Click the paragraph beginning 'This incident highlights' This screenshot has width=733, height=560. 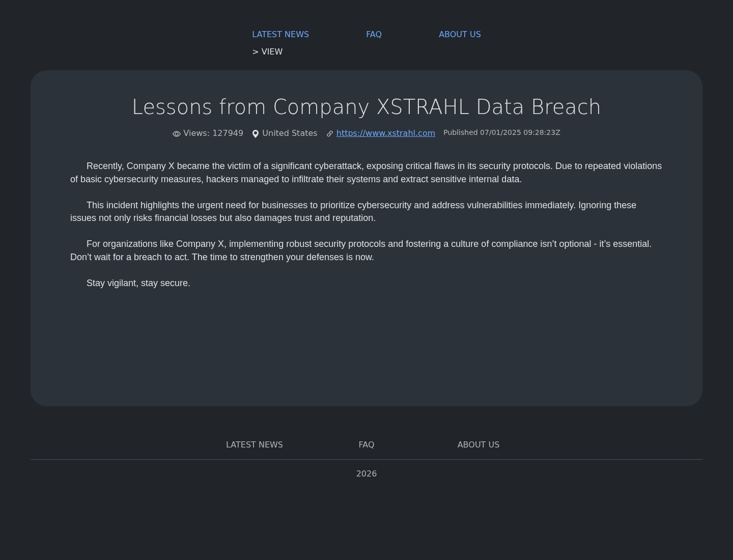(x=366, y=211)
